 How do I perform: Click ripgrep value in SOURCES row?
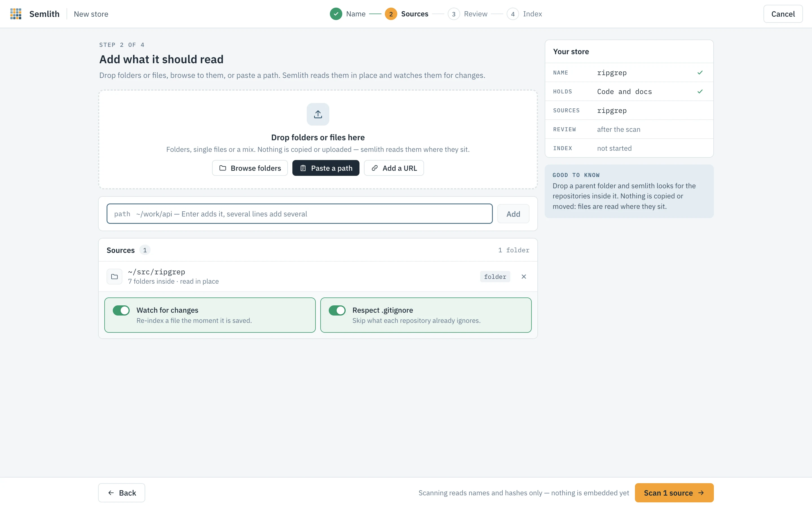[x=612, y=111]
